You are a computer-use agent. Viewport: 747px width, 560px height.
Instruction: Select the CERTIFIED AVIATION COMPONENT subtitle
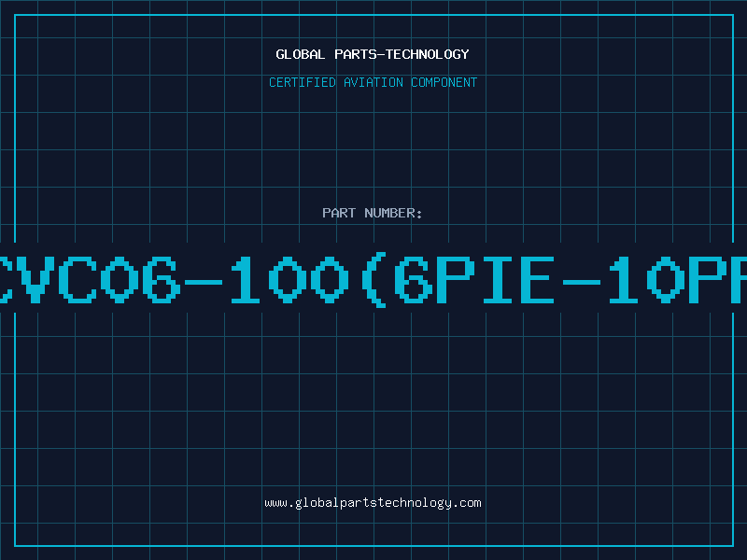pos(373,82)
